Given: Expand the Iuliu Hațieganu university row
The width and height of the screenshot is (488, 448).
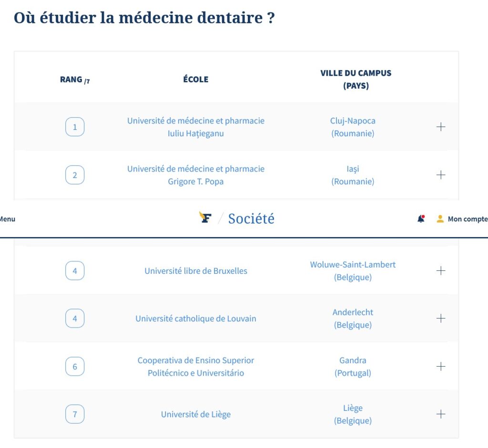Looking at the screenshot, I should [x=441, y=127].
